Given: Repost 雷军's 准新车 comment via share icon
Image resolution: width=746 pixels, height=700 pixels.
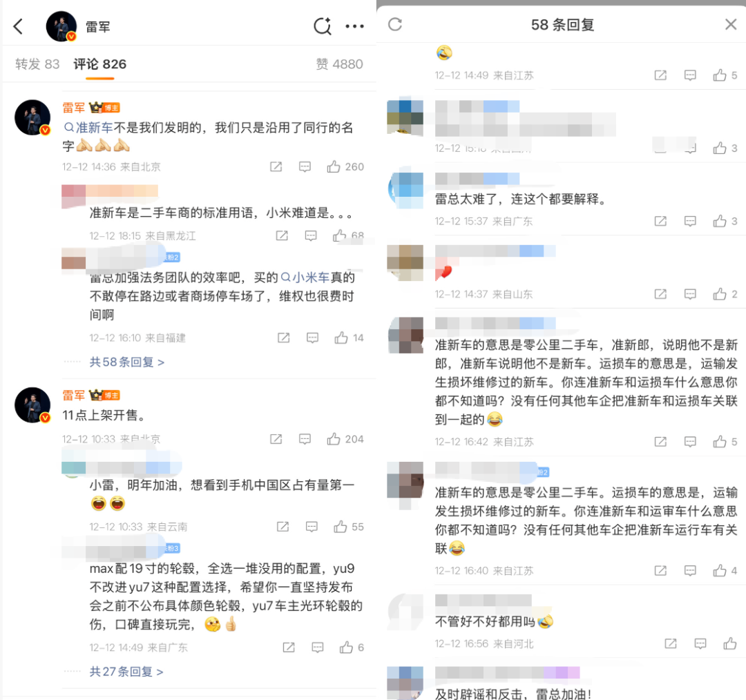Looking at the screenshot, I should click(x=276, y=167).
